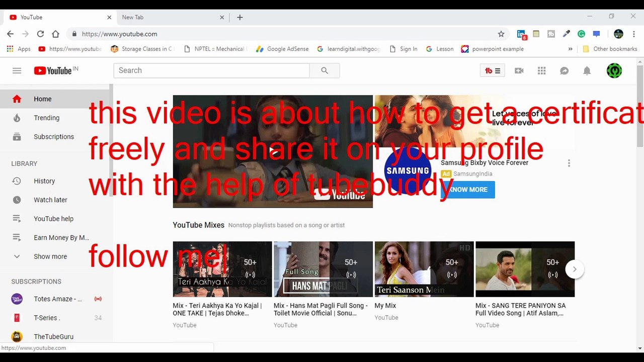Open Subscriptions in the sidebar
The width and height of the screenshot is (644, 362).
55,137
